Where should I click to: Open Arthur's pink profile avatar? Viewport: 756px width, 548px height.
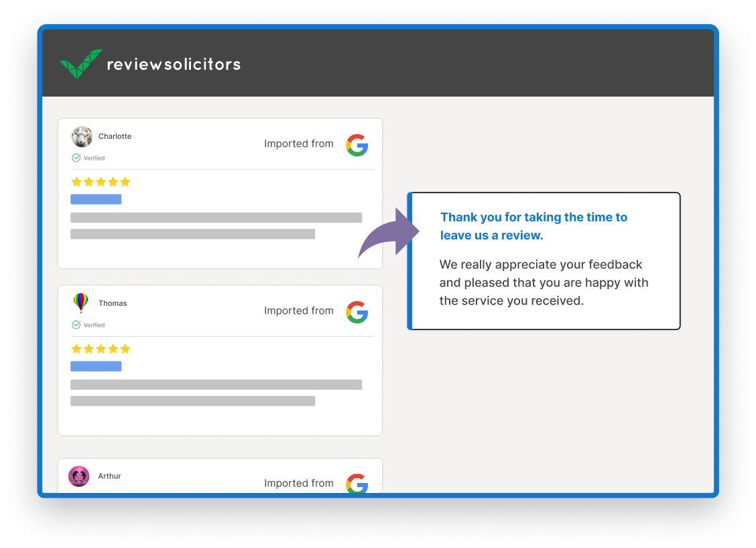[79, 476]
